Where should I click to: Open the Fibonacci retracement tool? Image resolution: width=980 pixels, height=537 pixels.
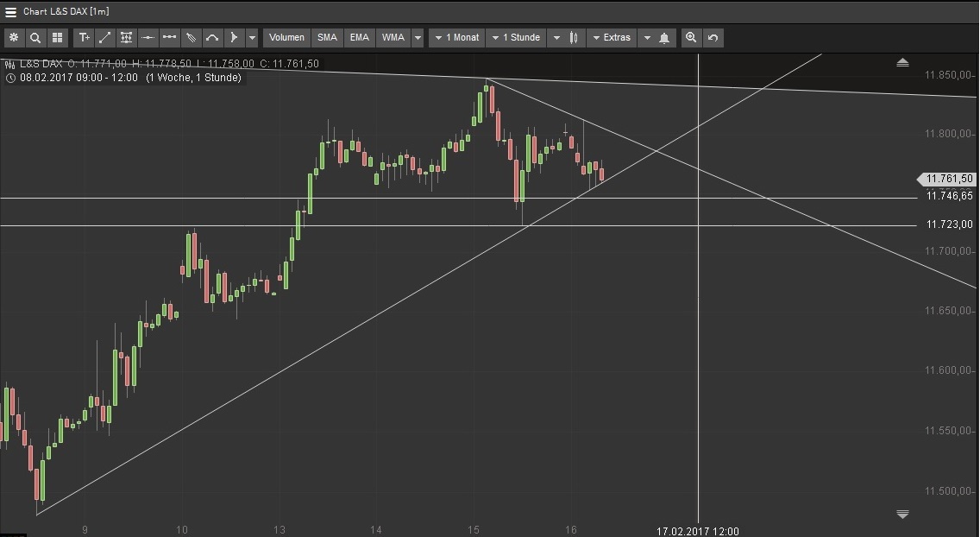(126, 37)
